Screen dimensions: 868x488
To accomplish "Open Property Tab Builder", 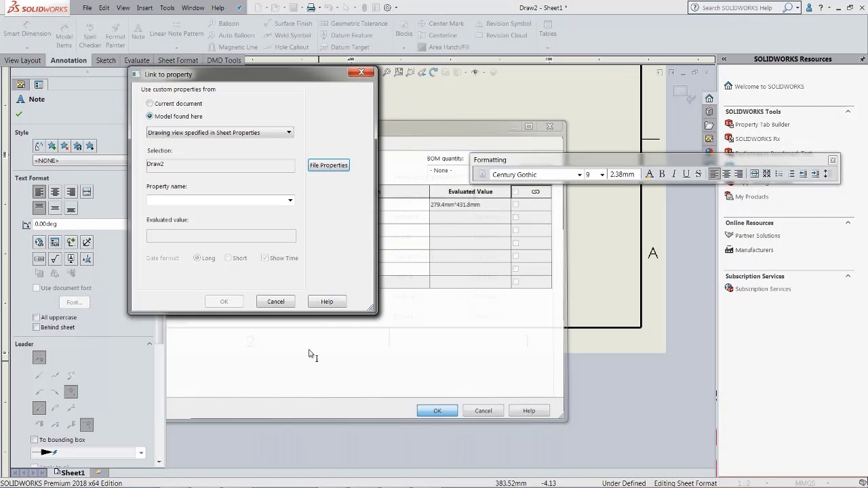I will (x=762, y=125).
